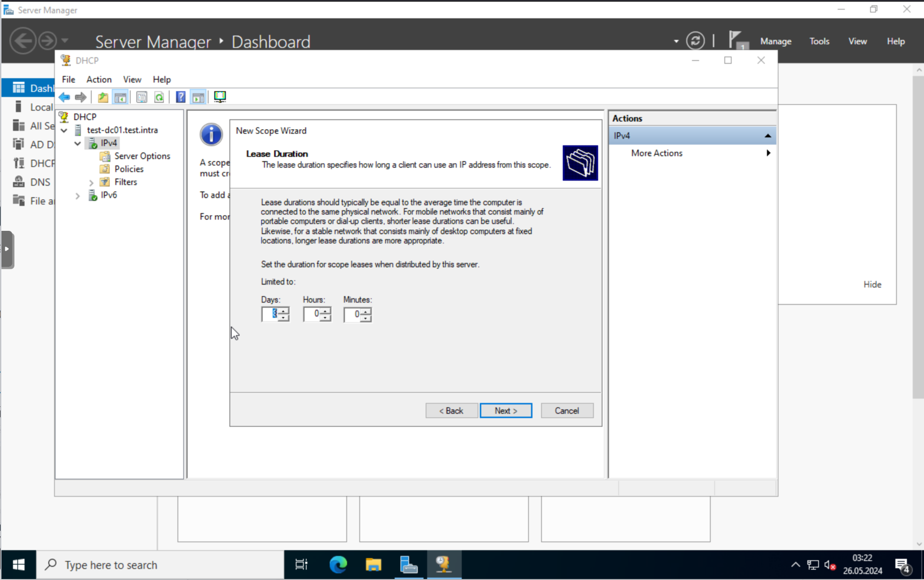The image size is (924, 580).
Task: Decrease Minutes value with down spinner
Action: [366, 318]
